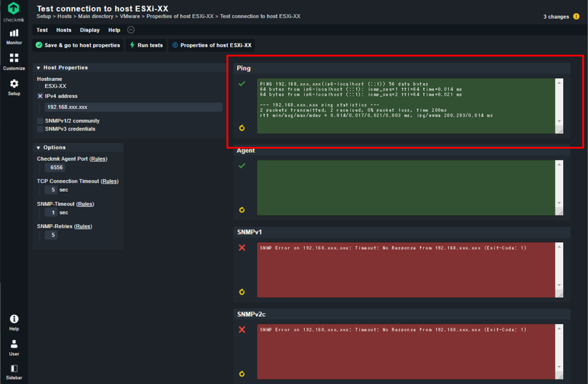The height and width of the screenshot is (384, 588).
Task: Click the Hostname value ESXi-XX
Action: click(56, 86)
